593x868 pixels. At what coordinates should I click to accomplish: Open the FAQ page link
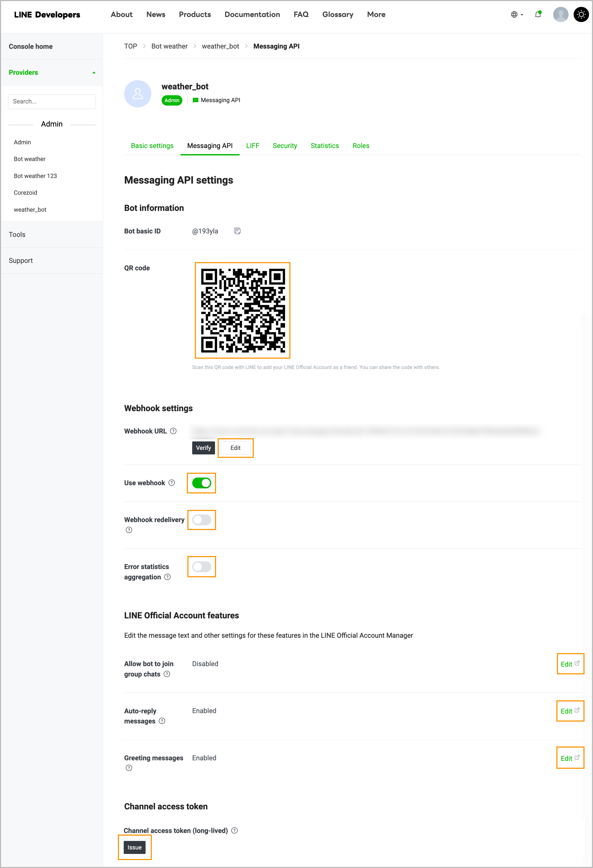(301, 15)
